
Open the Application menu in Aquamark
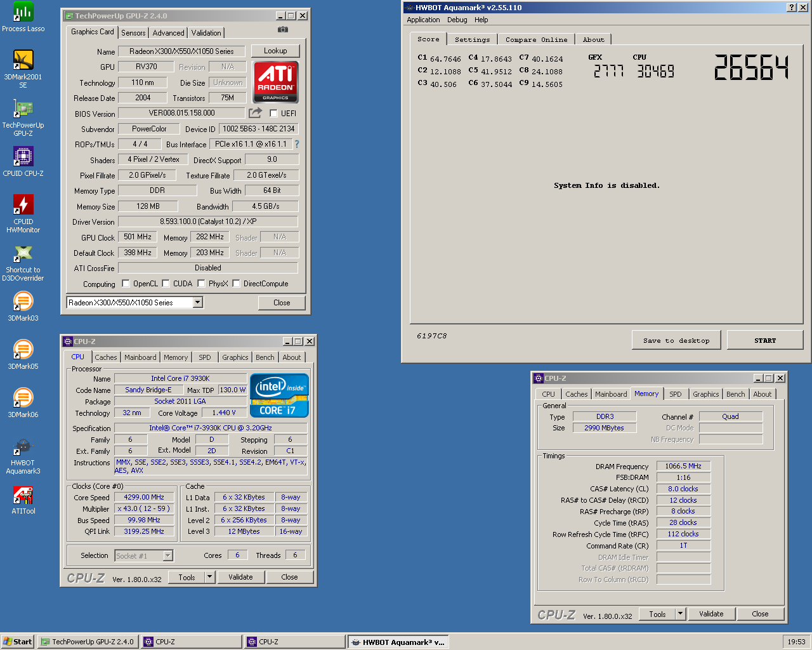pyautogui.click(x=423, y=20)
